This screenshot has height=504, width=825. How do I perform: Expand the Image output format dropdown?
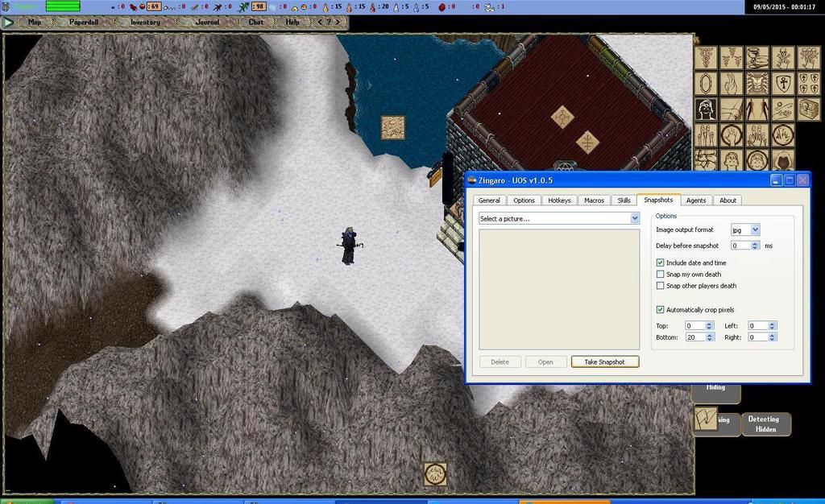[x=755, y=230]
